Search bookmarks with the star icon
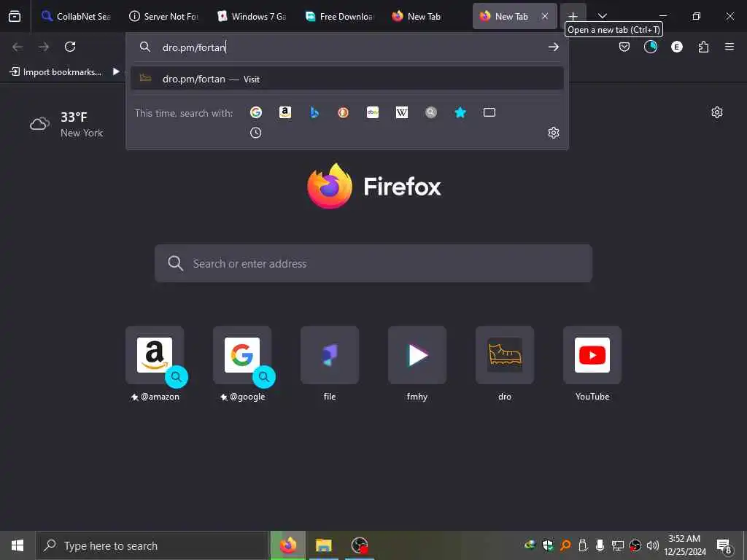747x560 pixels. pos(460,112)
